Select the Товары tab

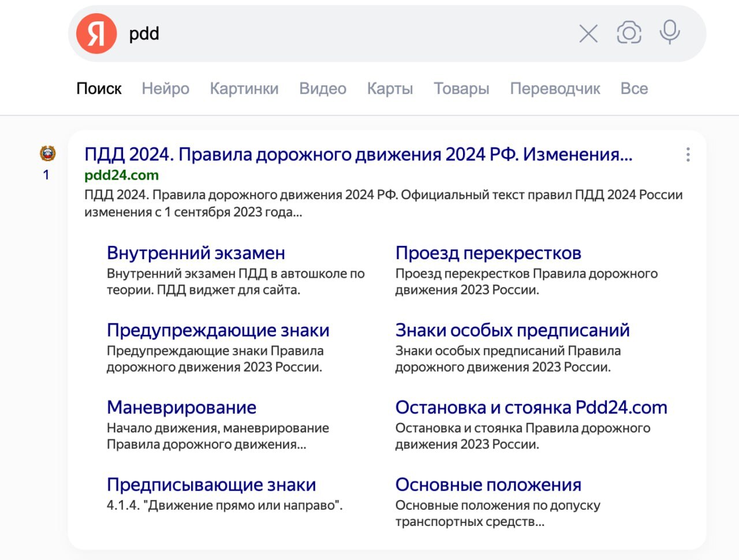point(461,88)
